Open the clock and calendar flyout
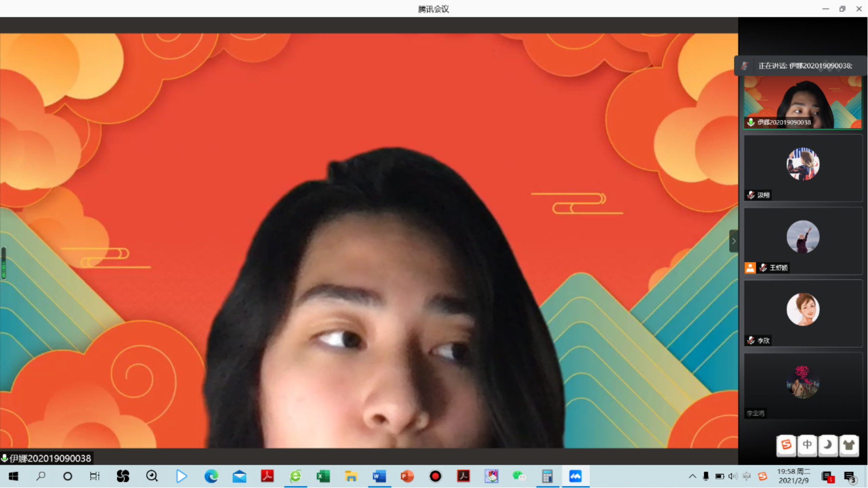 [793, 476]
